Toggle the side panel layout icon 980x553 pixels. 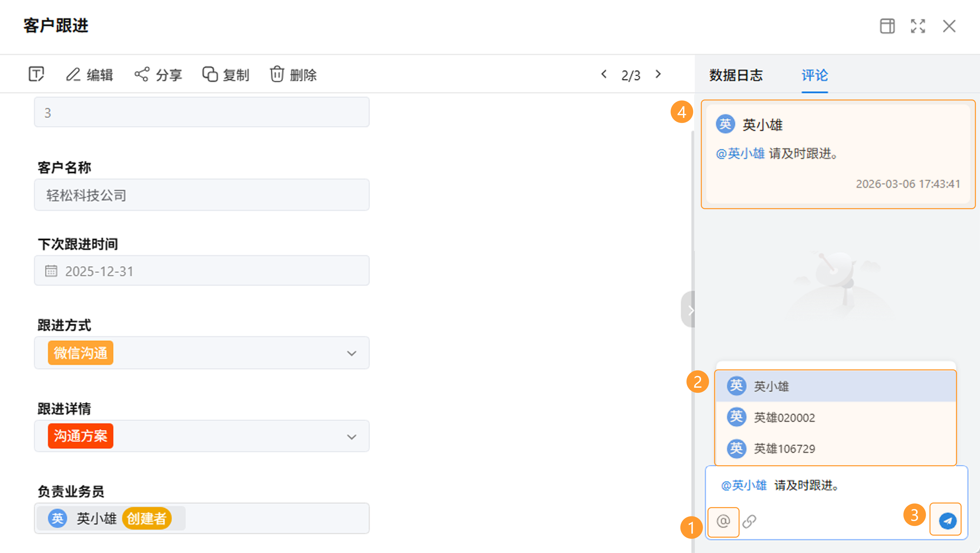(887, 26)
